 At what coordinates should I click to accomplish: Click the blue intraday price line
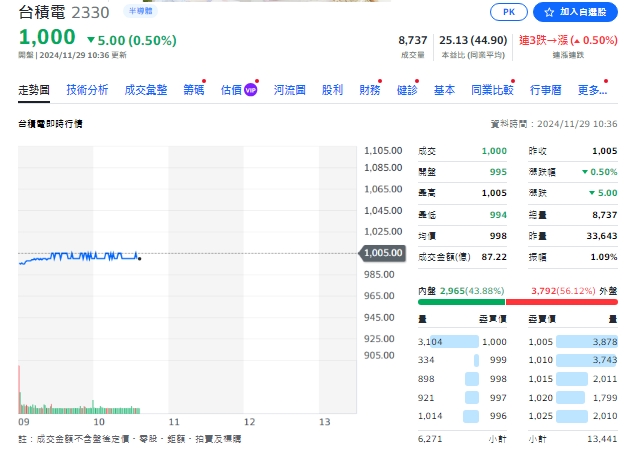click(x=80, y=256)
